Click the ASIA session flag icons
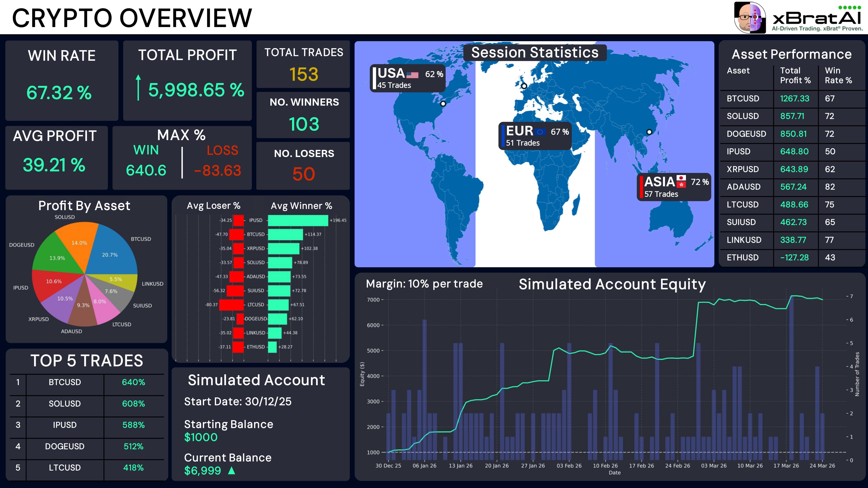 click(x=681, y=181)
